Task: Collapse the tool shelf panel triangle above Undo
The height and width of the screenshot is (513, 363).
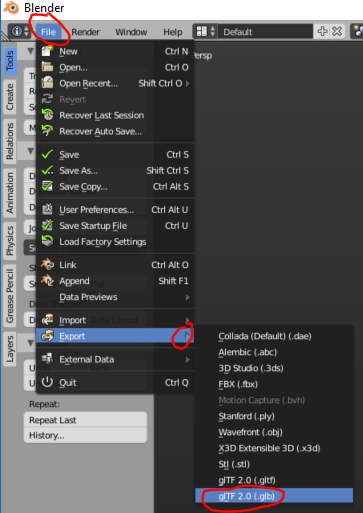Action: click(31, 343)
